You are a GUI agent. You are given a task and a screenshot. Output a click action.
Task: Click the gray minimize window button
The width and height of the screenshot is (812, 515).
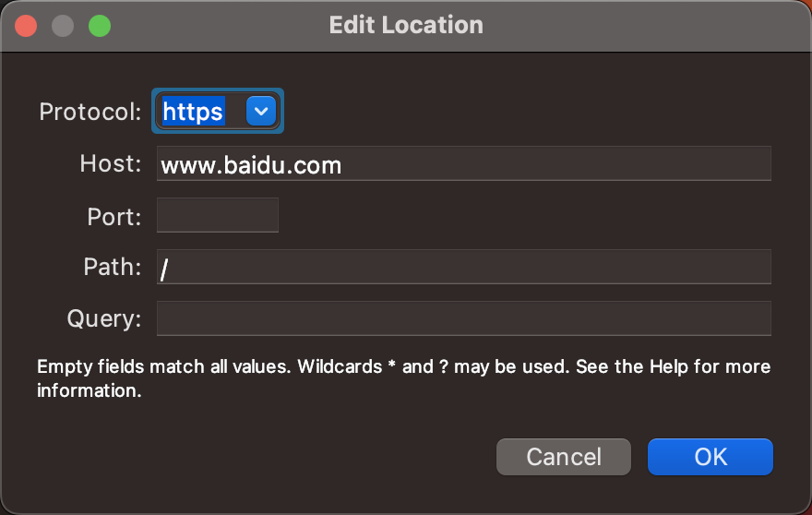point(63,25)
